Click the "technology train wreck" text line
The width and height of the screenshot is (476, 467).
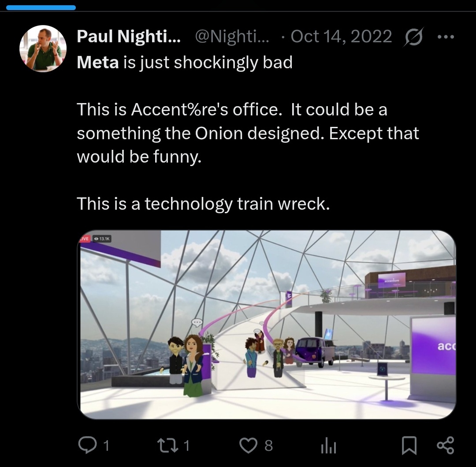pyautogui.click(x=203, y=204)
